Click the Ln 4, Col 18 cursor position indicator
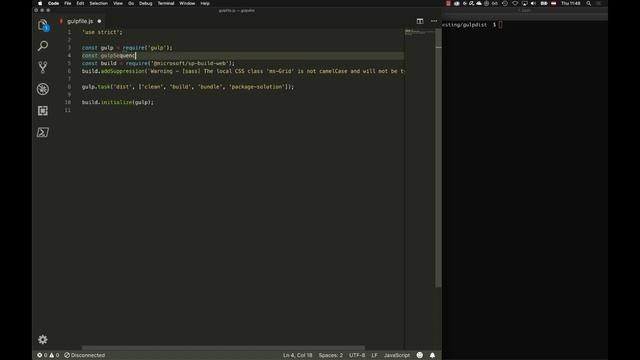 click(x=298, y=355)
